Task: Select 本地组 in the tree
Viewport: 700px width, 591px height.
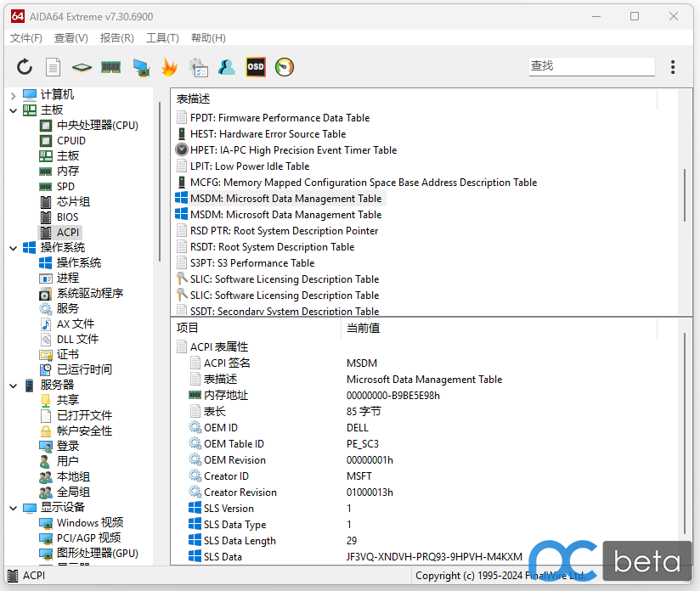Action: pyautogui.click(x=65, y=476)
